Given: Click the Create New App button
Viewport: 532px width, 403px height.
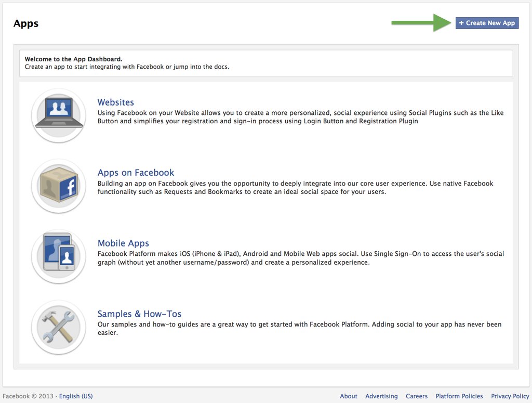Looking at the screenshot, I should [x=487, y=23].
